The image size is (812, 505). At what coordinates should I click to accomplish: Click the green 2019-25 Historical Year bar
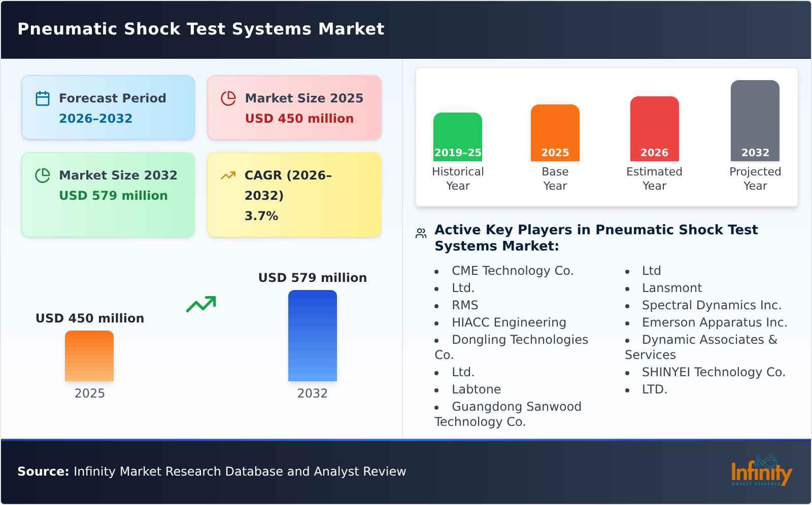coord(458,137)
